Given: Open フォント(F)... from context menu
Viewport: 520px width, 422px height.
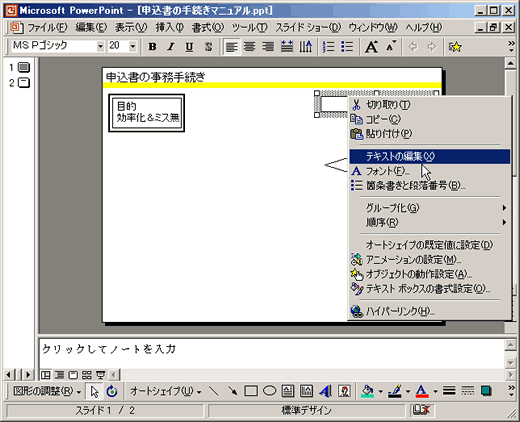Looking at the screenshot, I should [x=430, y=171].
